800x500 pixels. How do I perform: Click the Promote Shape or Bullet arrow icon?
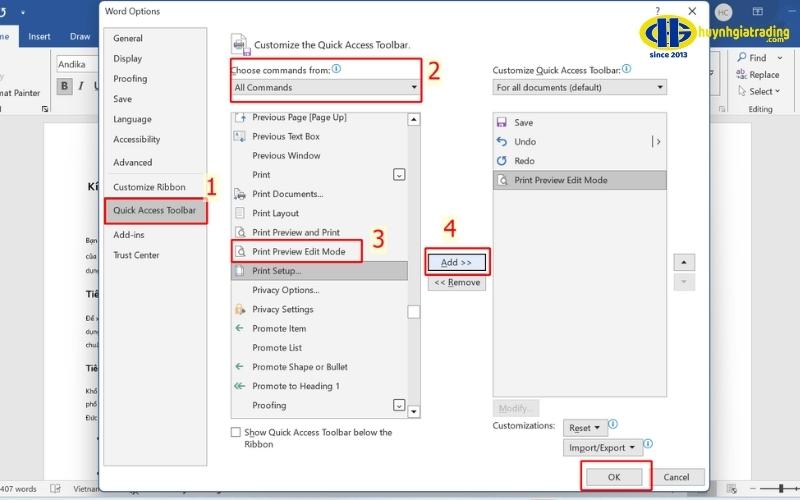239,366
